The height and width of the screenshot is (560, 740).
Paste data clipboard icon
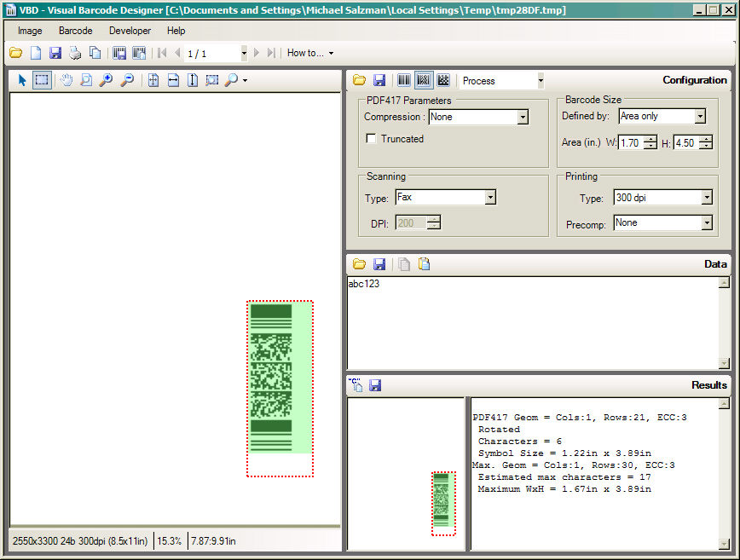(x=424, y=264)
